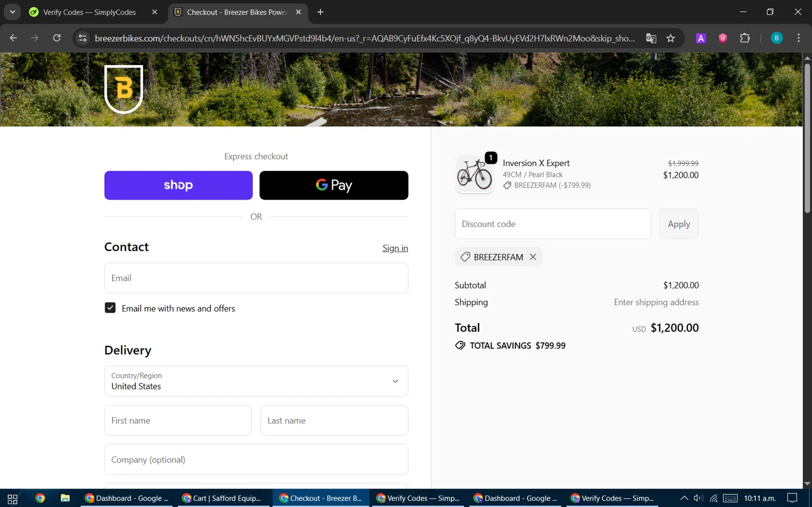Open the touch keyboard icon
Screen dimensions: 812x507
730,498
